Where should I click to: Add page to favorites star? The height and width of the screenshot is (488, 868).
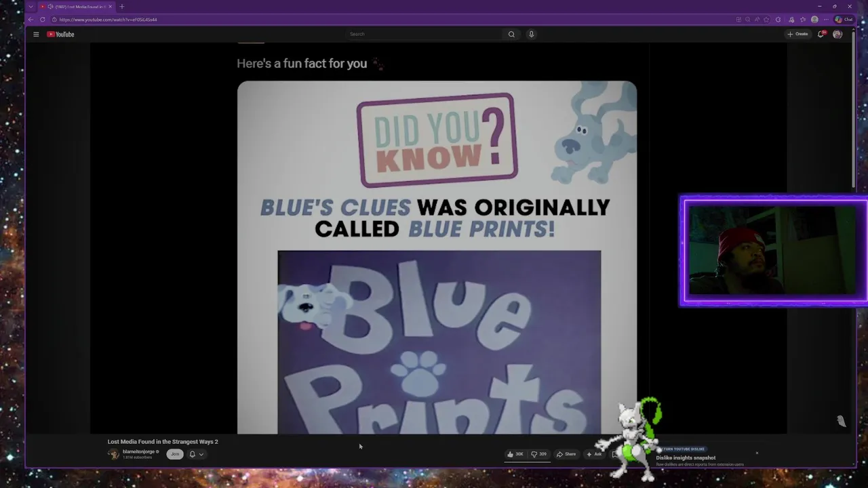[766, 20]
